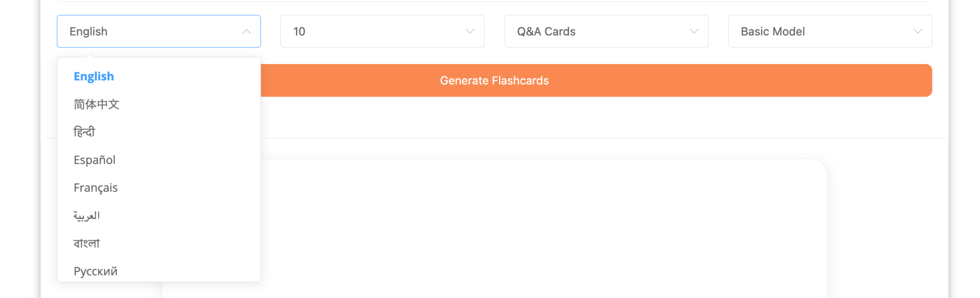
Task: Click the chevron on the card count dropdown
Action: [x=469, y=32]
